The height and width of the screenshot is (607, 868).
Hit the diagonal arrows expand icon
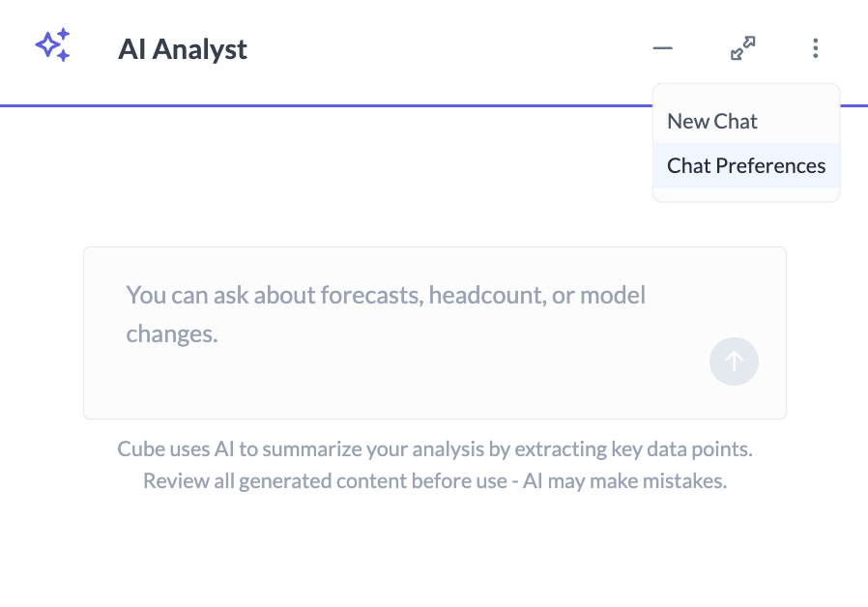pyautogui.click(x=742, y=47)
